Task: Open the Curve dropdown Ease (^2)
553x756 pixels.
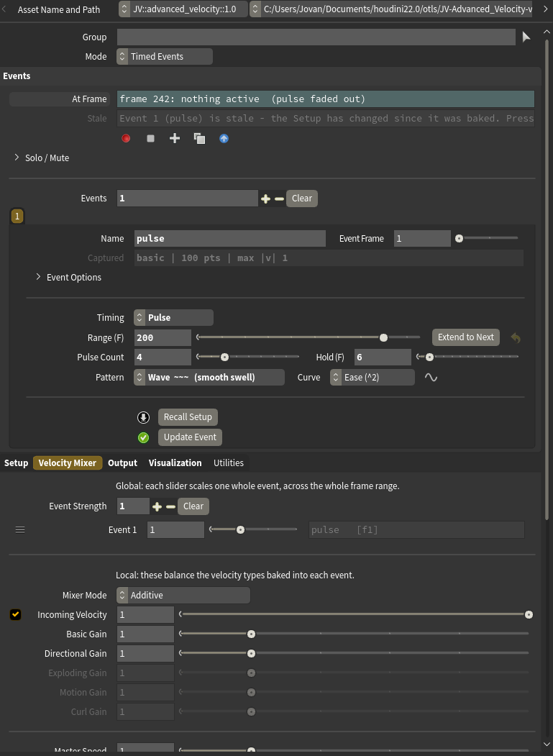Action: [x=373, y=378]
